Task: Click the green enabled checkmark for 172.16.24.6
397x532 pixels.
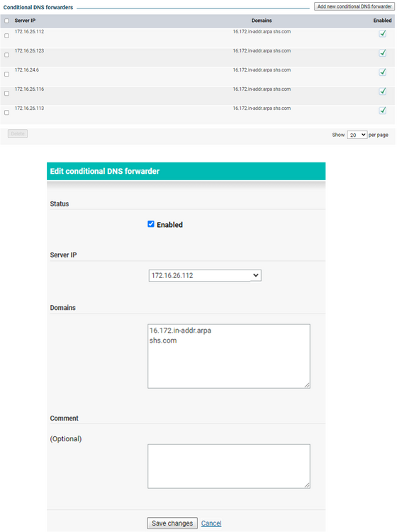Action: [x=382, y=72]
